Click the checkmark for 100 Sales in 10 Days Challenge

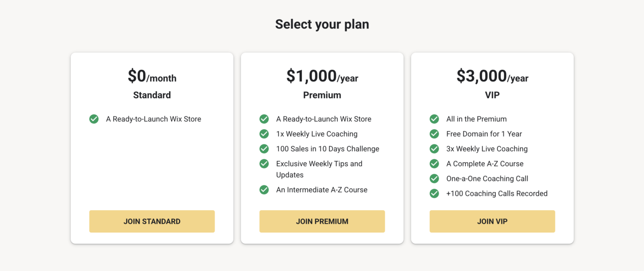coord(264,149)
